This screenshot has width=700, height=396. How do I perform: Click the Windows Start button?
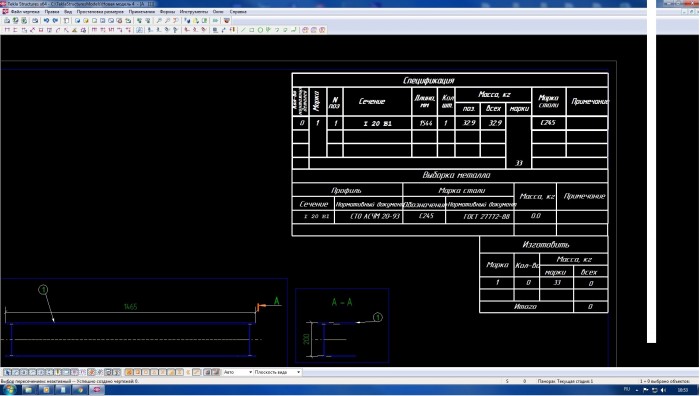point(9,390)
